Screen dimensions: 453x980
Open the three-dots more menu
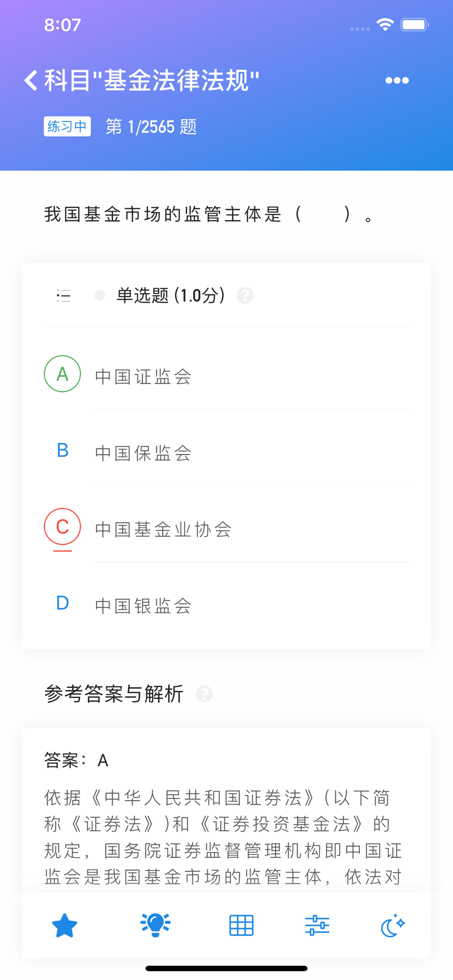pyautogui.click(x=397, y=80)
